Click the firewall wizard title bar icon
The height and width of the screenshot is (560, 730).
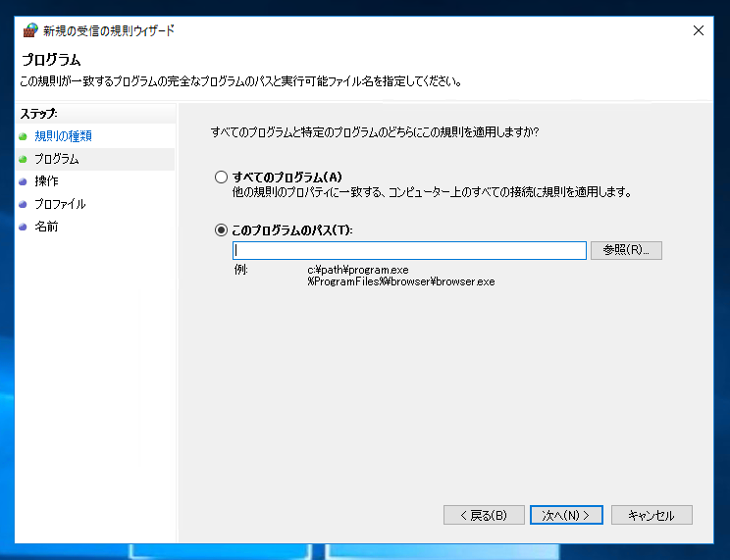pos(30,30)
